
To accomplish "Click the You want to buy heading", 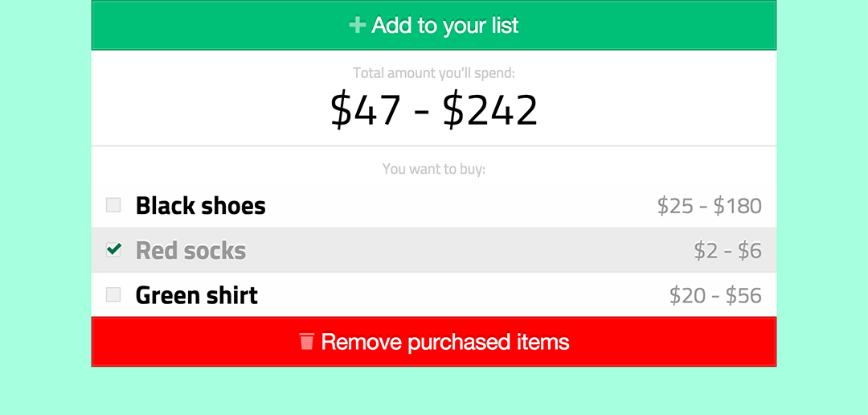I will click(x=434, y=168).
